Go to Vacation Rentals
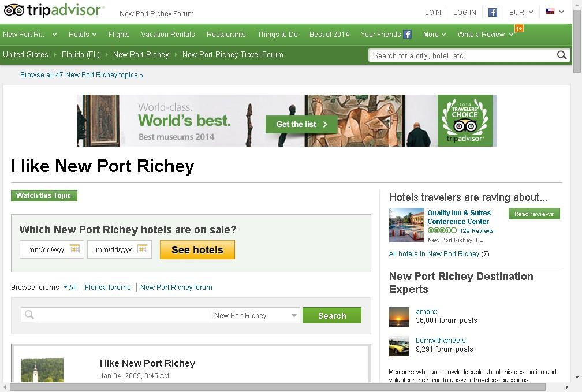 coord(168,35)
